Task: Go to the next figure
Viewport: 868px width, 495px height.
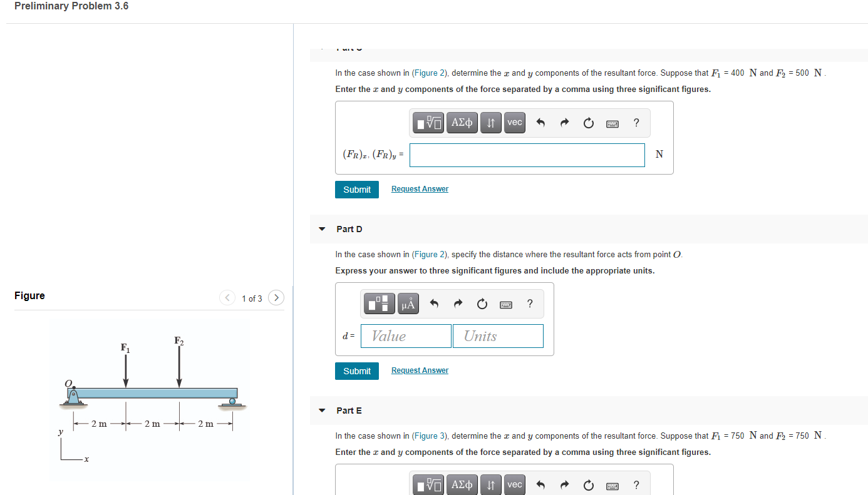Action: (x=276, y=298)
